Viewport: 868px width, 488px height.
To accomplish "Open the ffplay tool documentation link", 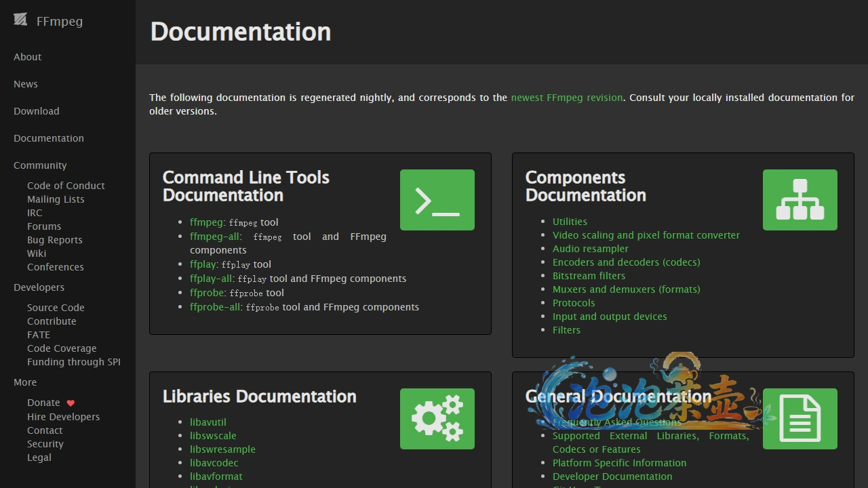I will tap(203, 264).
